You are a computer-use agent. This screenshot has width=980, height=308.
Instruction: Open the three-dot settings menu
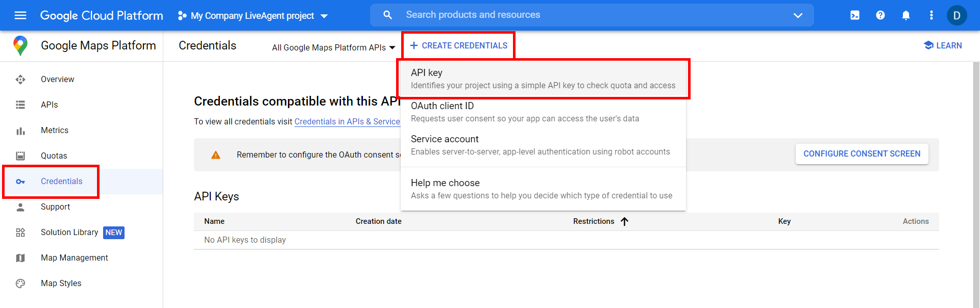coord(932,15)
